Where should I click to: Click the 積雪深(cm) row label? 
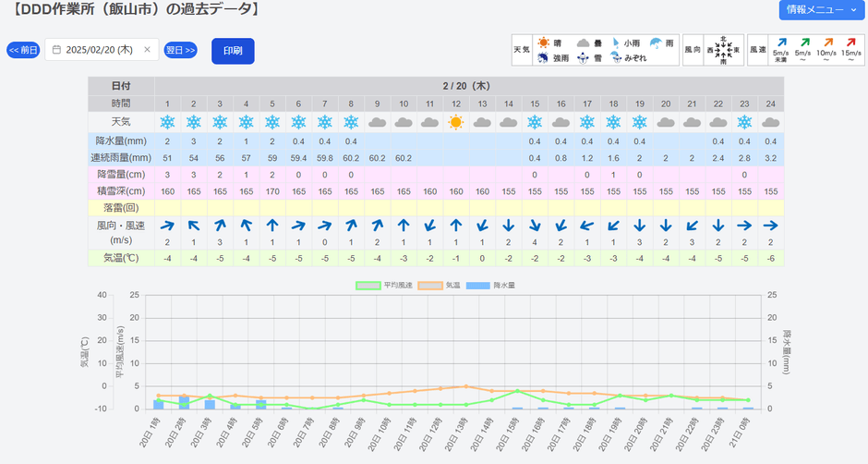click(121, 191)
